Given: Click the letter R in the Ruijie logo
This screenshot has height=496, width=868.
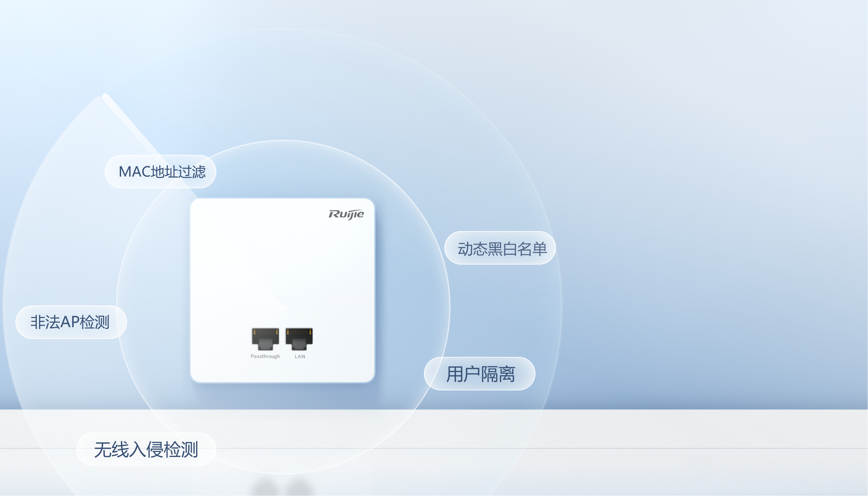Looking at the screenshot, I should click(333, 214).
